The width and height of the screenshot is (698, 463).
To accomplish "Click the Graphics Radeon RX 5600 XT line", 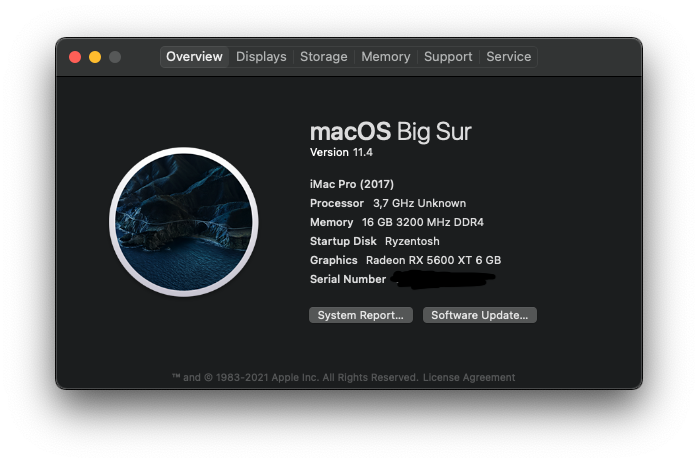I will 406,260.
